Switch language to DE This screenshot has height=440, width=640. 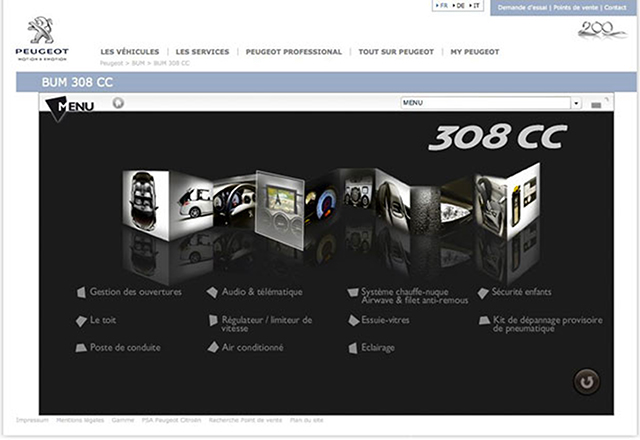[x=460, y=6]
